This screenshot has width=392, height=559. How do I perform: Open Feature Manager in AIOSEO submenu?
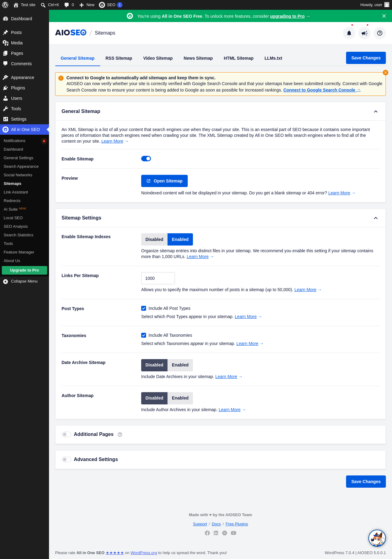(24, 252)
